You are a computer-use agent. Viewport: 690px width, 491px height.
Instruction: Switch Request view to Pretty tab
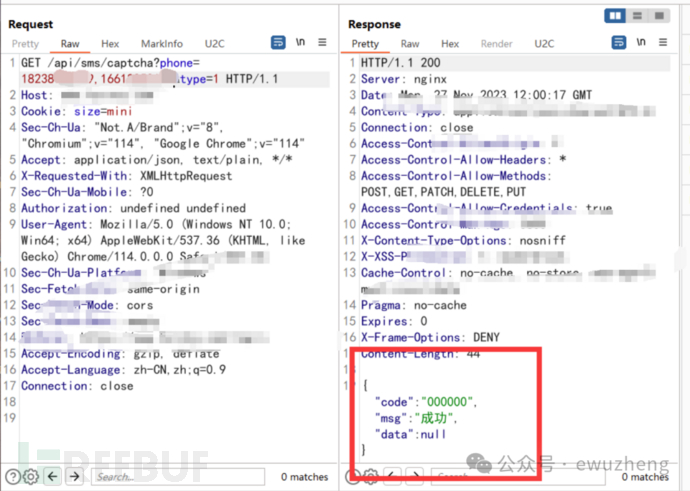[25, 44]
